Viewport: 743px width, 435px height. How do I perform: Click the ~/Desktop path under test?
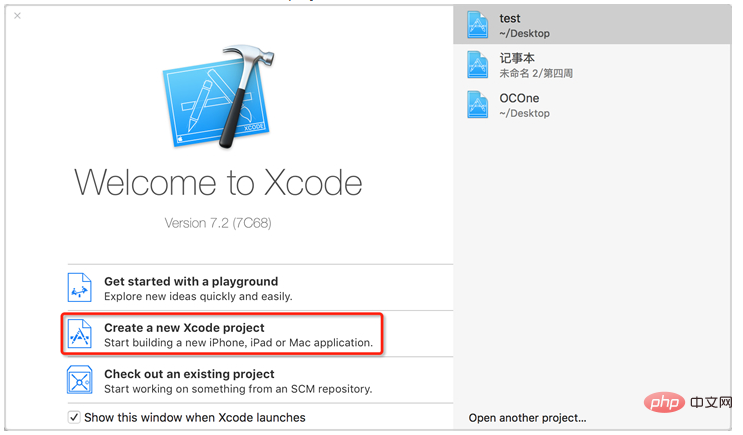(x=524, y=33)
